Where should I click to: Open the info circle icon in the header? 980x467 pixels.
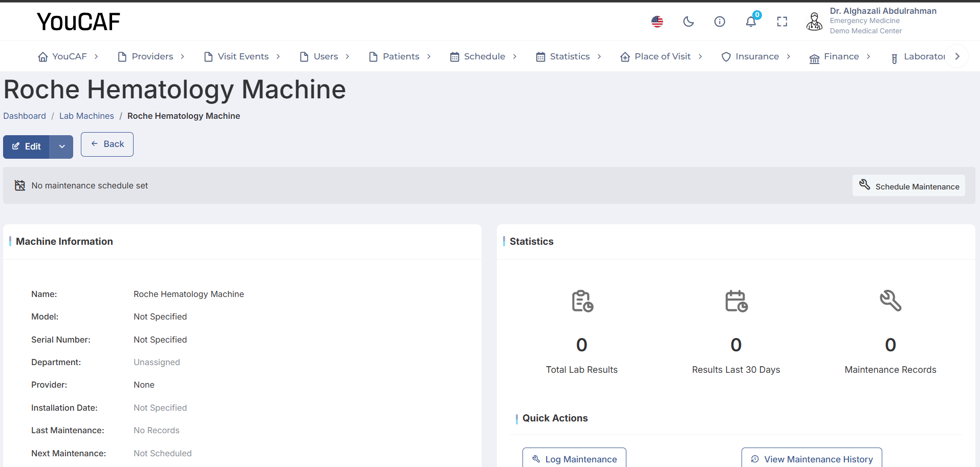click(x=720, y=22)
